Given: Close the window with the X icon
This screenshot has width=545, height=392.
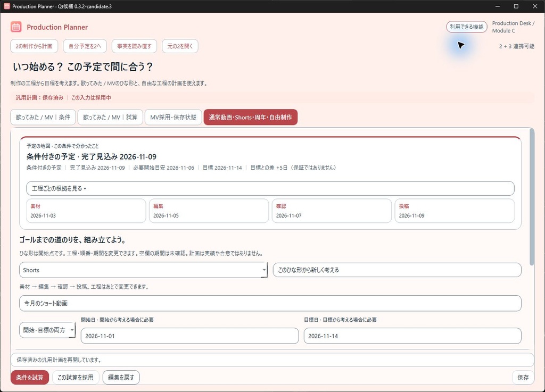Looking at the screenshot, I should click(x=535, y=6).
